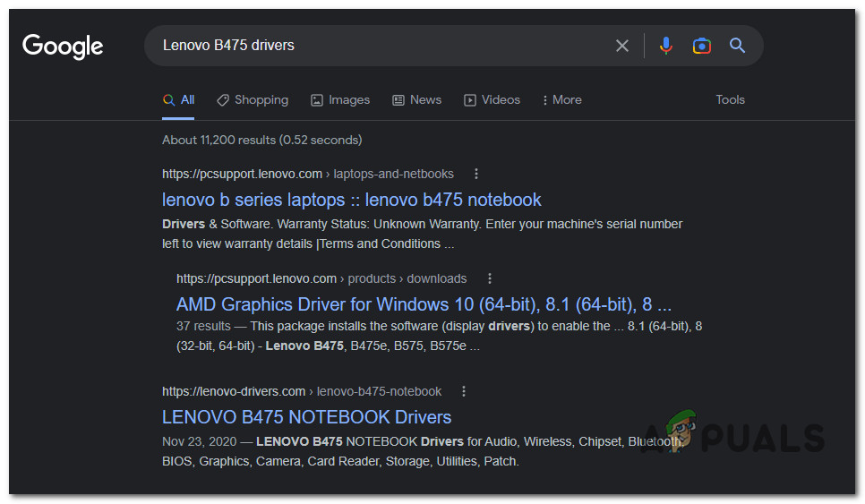Click the Nov 23, 2020 date text
This screenshot has width=865, height=504.
click(199, 441)
